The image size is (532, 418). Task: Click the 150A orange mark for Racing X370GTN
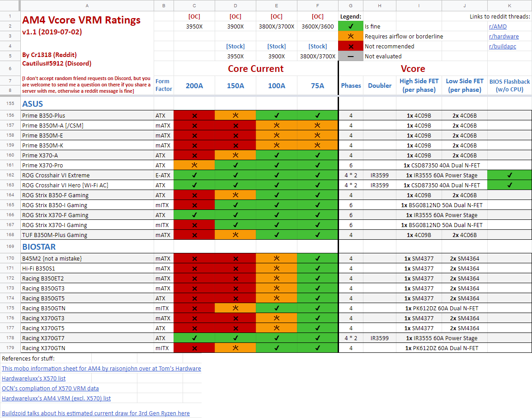[235, 348]
